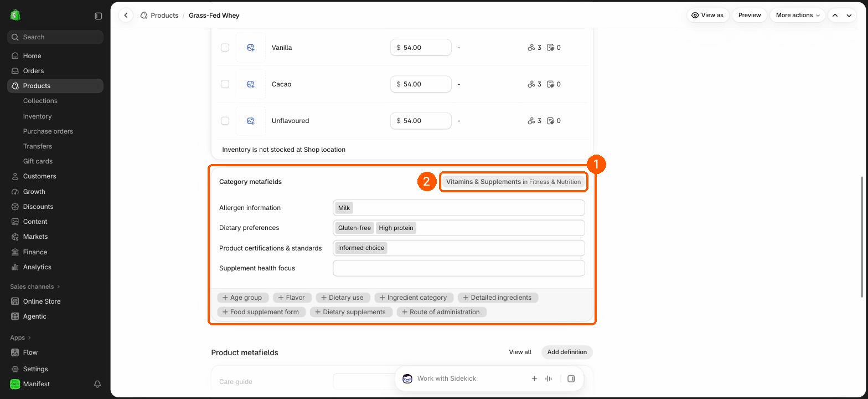
Task: Click the Shopify logo icon
Action: tap(15, 15)
